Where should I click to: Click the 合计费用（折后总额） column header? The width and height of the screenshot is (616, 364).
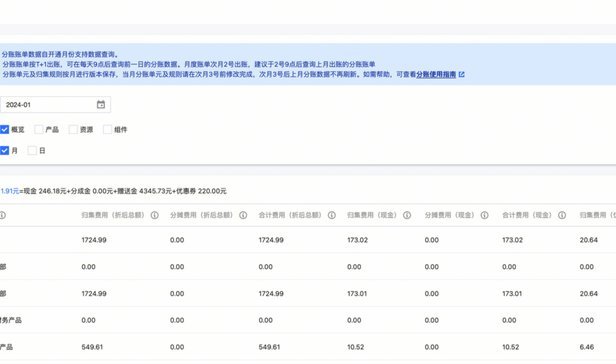(290, 215)
